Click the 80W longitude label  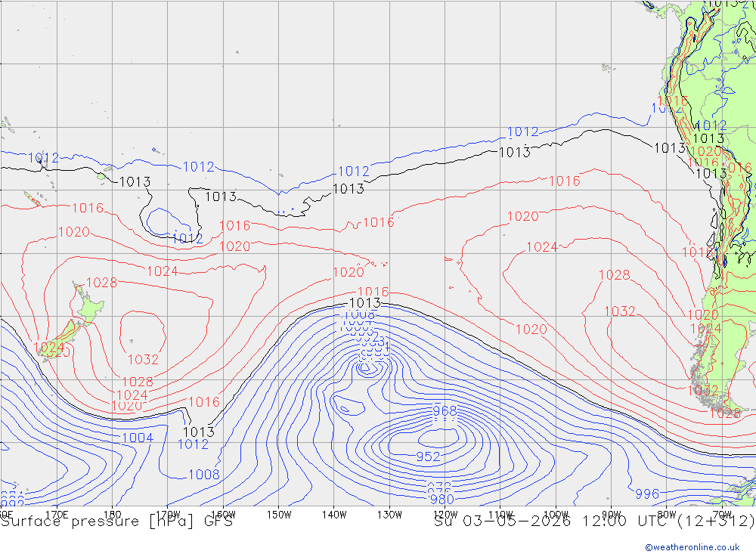667,515
